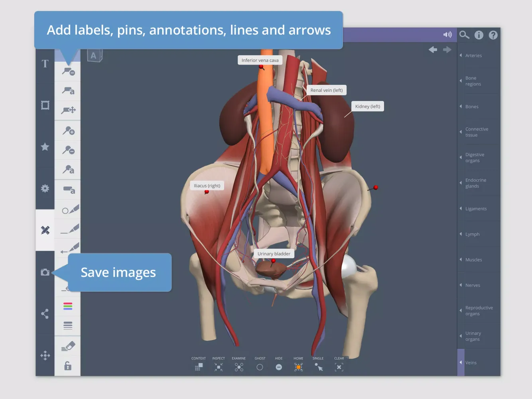Expand the Urinary organs category
The height and width of the screenshot is (399, 532).
[473, 336]
